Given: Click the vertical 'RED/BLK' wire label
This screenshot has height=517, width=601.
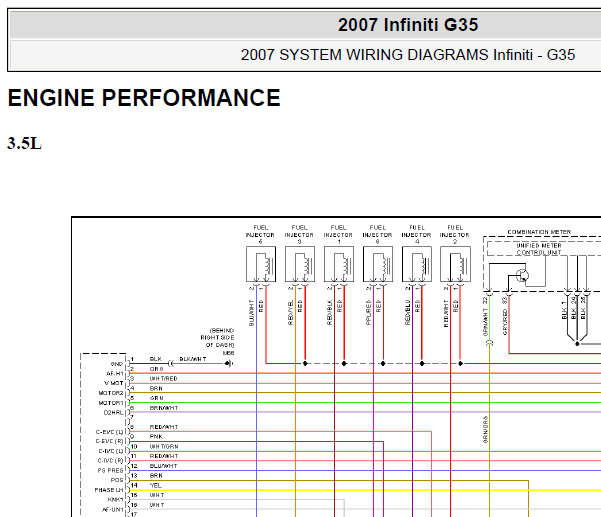Looking at the screenshot, I should [329, 312].
